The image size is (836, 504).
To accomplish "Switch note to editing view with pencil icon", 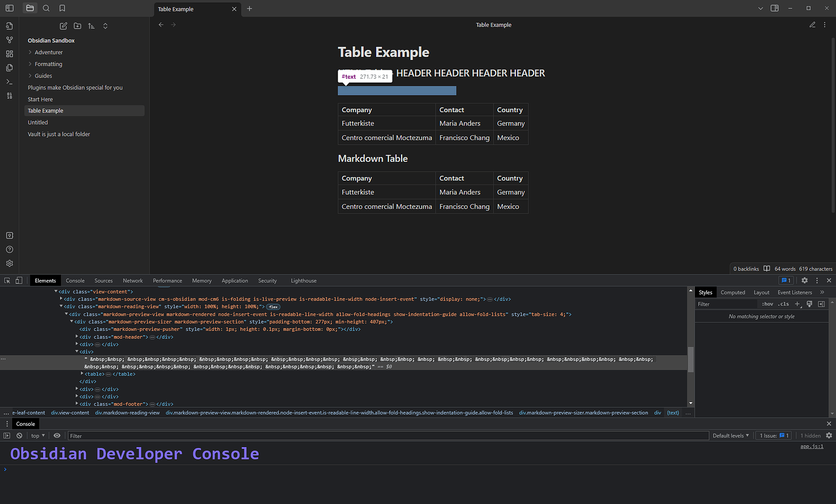I will click(812, 25).
